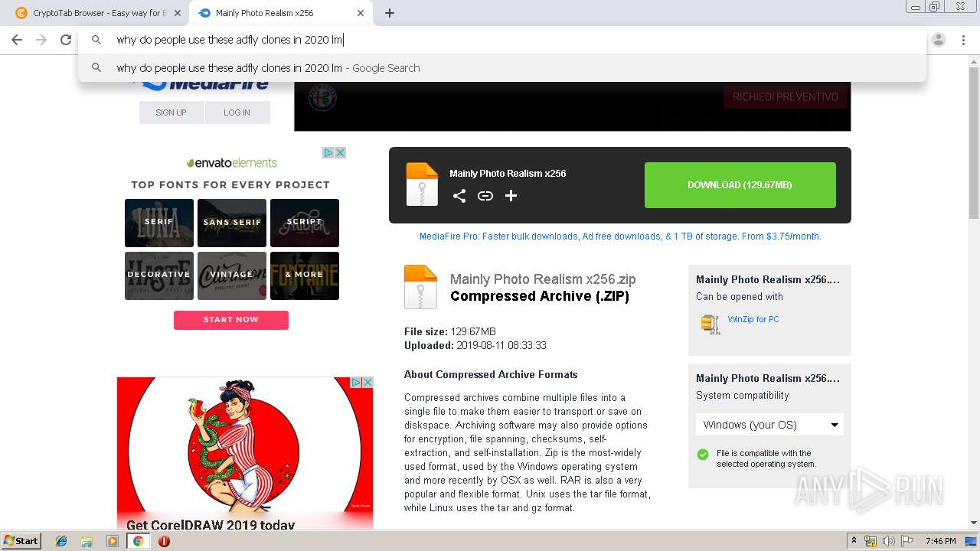Click the DOWNLOAD (129.67MB) button
The height and width of the screenshot is (551, 980).
pyautogui.click(x=740, y=185)
